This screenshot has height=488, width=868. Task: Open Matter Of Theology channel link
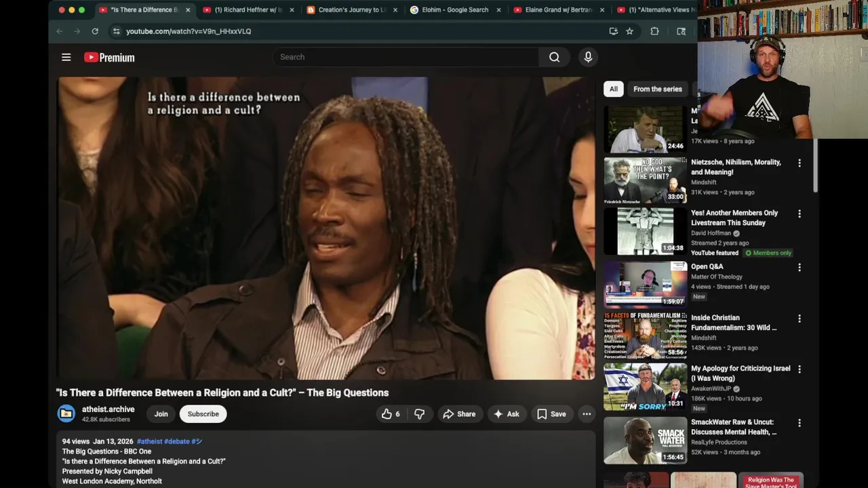717,277
